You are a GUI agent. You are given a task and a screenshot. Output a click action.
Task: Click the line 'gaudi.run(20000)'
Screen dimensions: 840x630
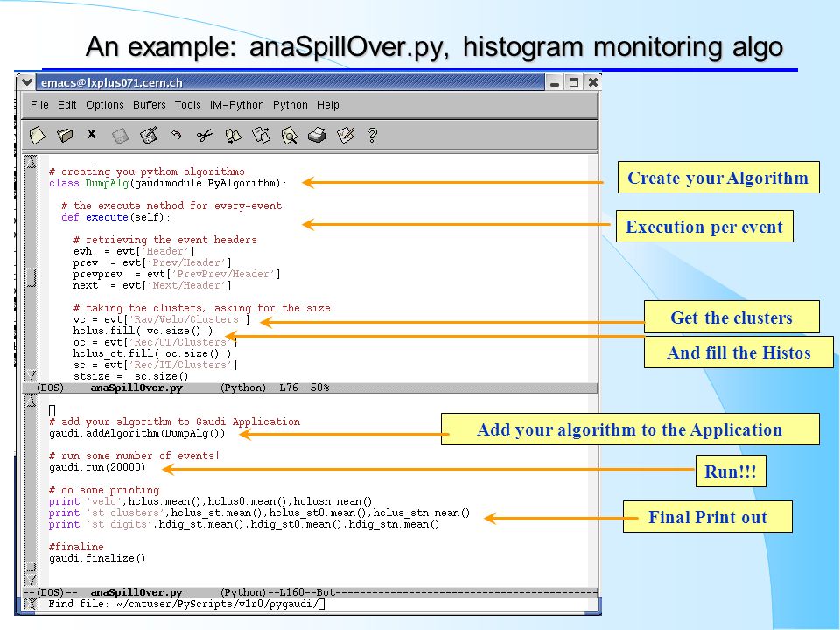97,467
